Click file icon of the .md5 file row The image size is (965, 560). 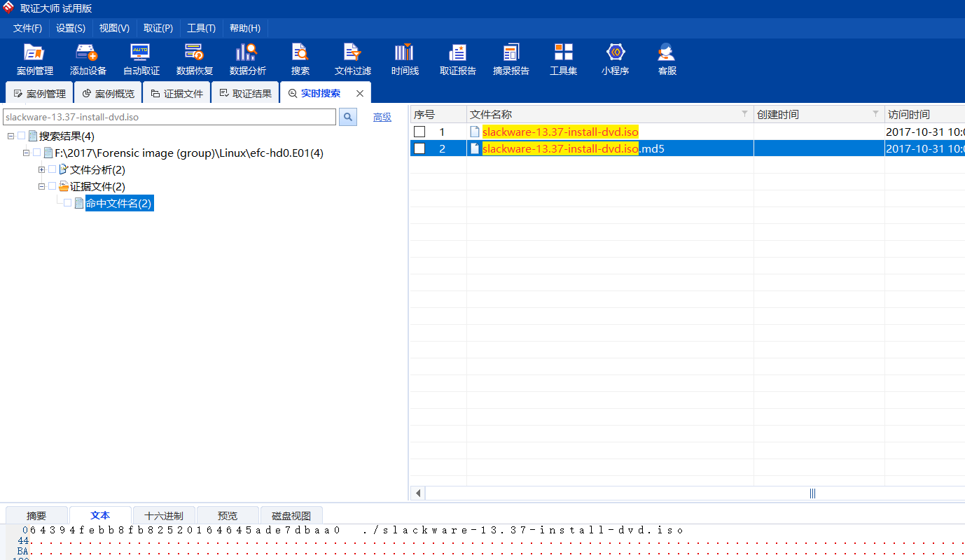click(475, 148)
